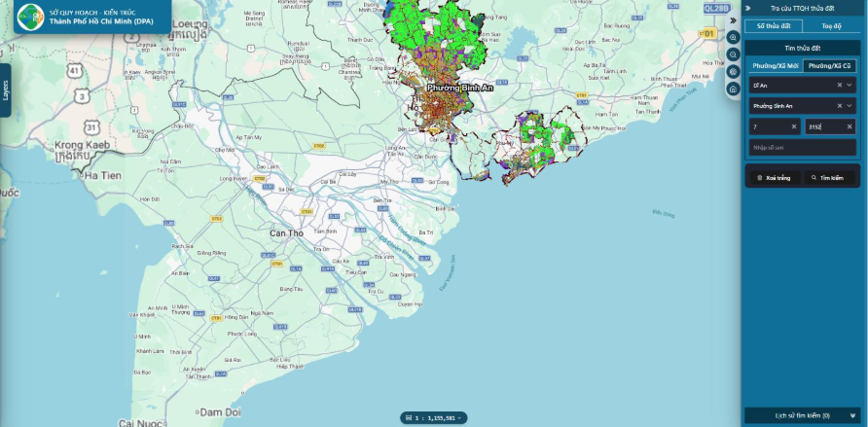The width and height of the screenshot is (868, 427).
Task: Return to home map view icon
Action: [x=733, y=89]
